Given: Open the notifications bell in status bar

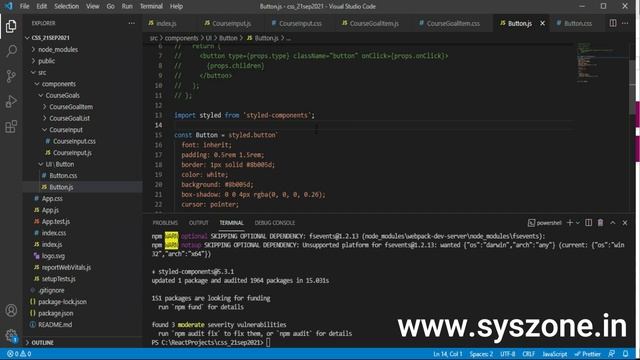Looking at the screenshot, I should pos(625,354).
